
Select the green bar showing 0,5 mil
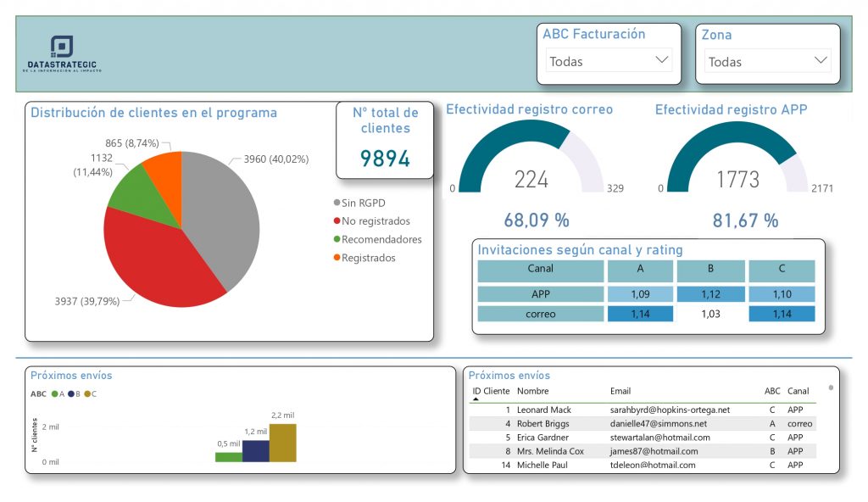(229, 457)
